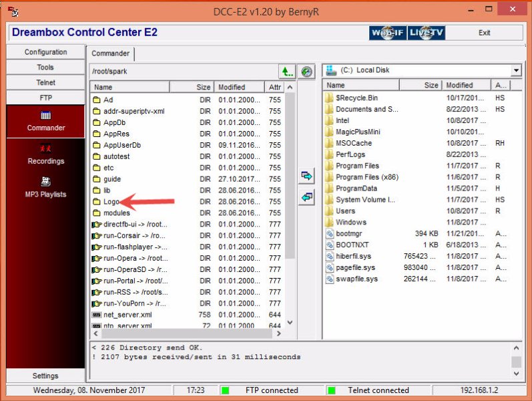Screen dimensions: 532x401
Task: Sort remote list by Modified column
Action: click(239, 87)
